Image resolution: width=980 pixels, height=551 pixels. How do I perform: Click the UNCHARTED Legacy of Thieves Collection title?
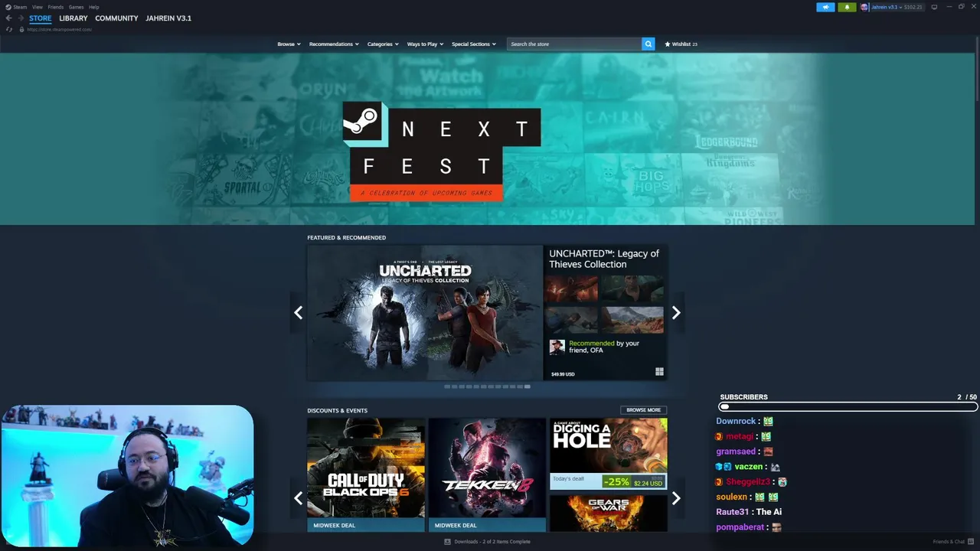[604, 259]
